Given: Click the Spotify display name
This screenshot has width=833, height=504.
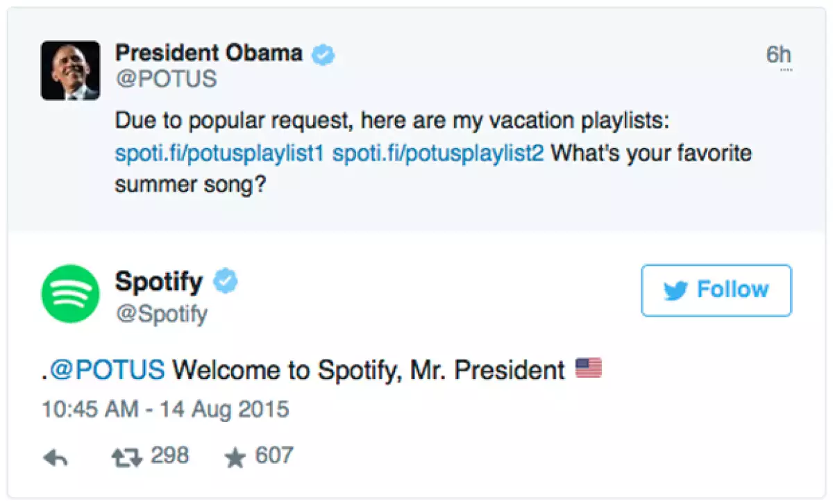Looking at the screenshot, I should click(x=159, y=281).
